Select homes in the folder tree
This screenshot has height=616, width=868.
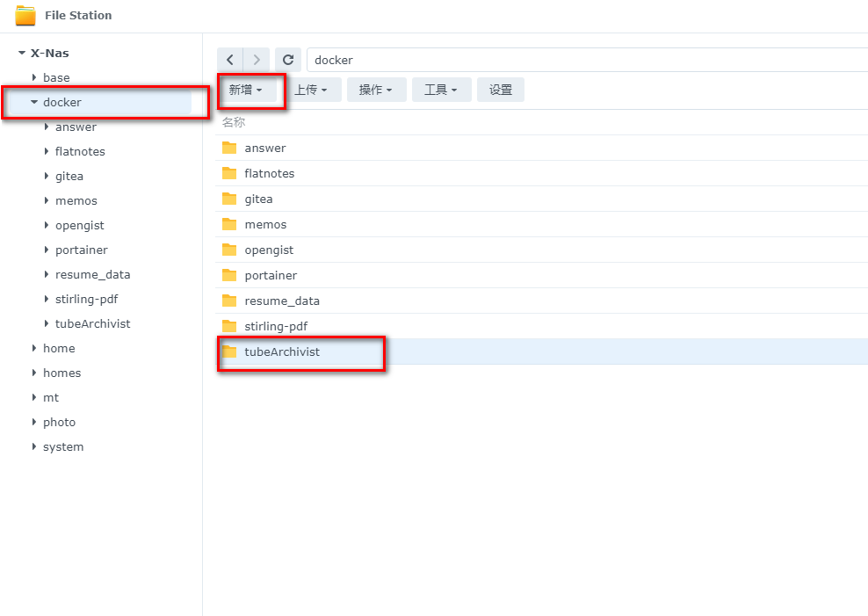[x=61, y=373]
